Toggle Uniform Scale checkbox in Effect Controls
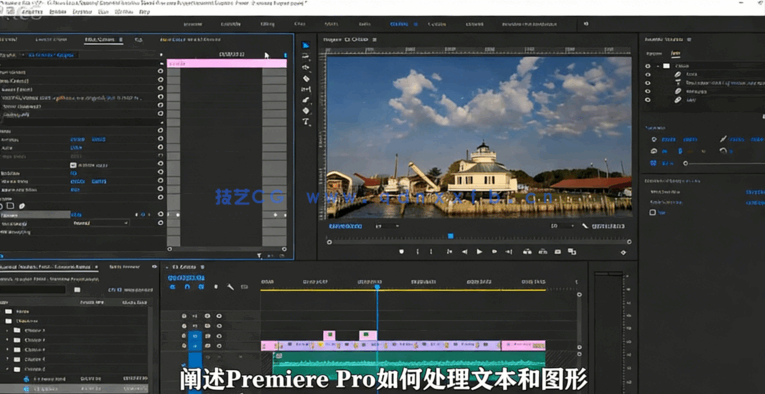Screen dimensions: 765x394 [74, 165]
